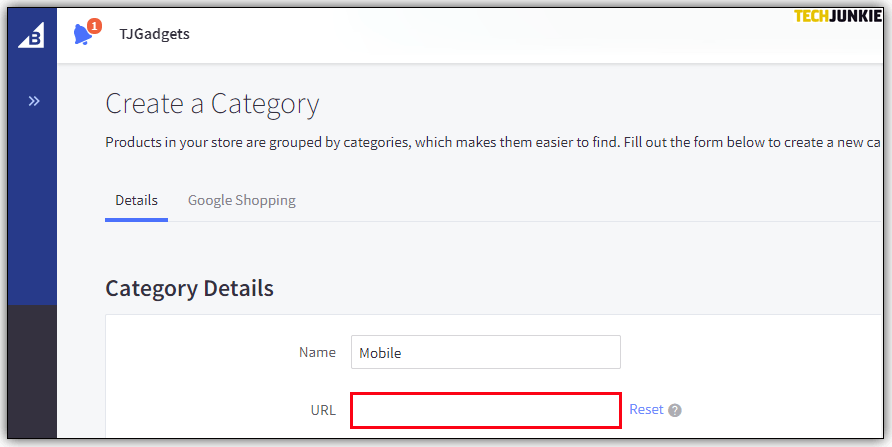
Task: Click the Reset link for URL
Action: [x=645, y=409]
